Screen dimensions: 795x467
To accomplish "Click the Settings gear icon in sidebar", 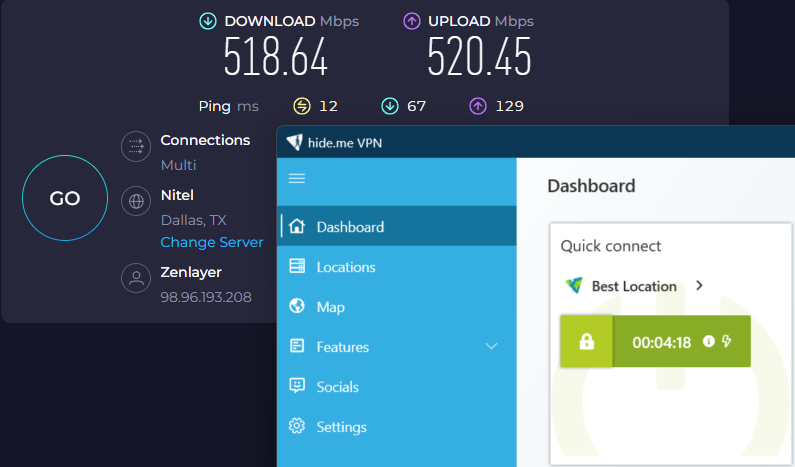I will coord(297,426).
